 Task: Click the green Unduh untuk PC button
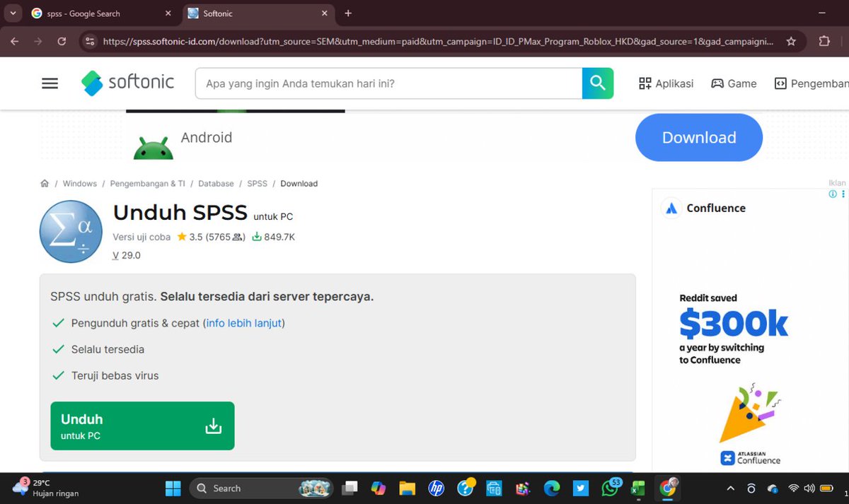142,426
